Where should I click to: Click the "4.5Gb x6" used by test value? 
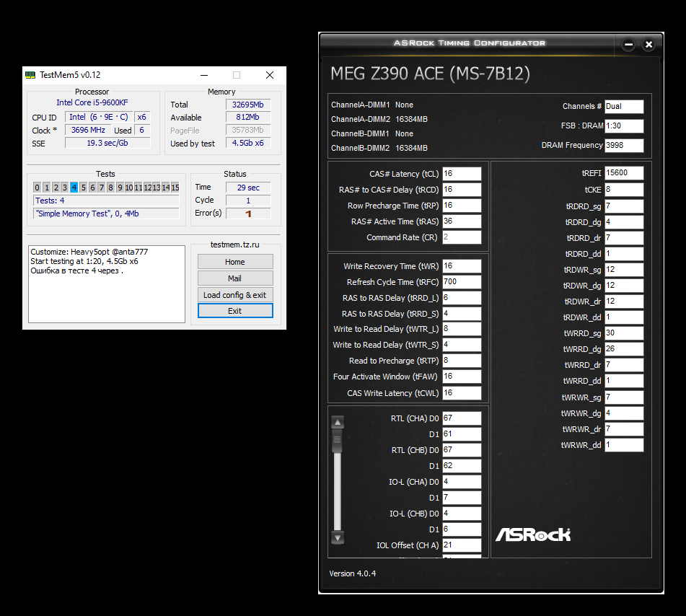(248, 143)
